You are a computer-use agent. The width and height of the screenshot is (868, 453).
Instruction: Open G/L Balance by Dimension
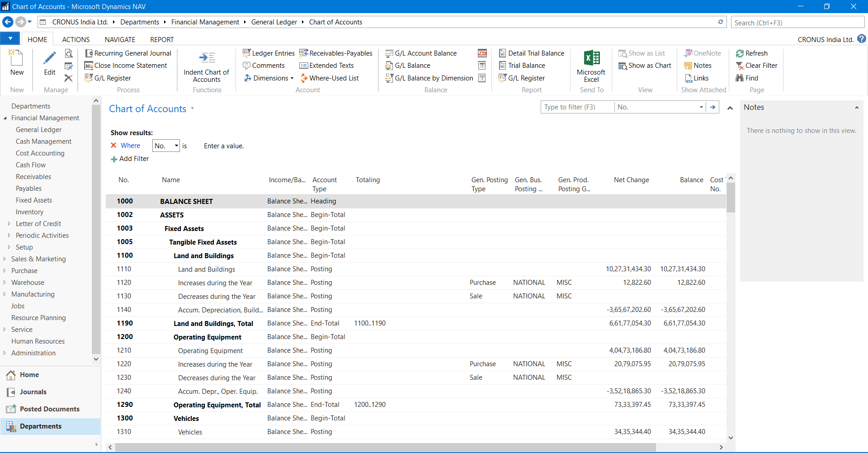pos(429,78)
